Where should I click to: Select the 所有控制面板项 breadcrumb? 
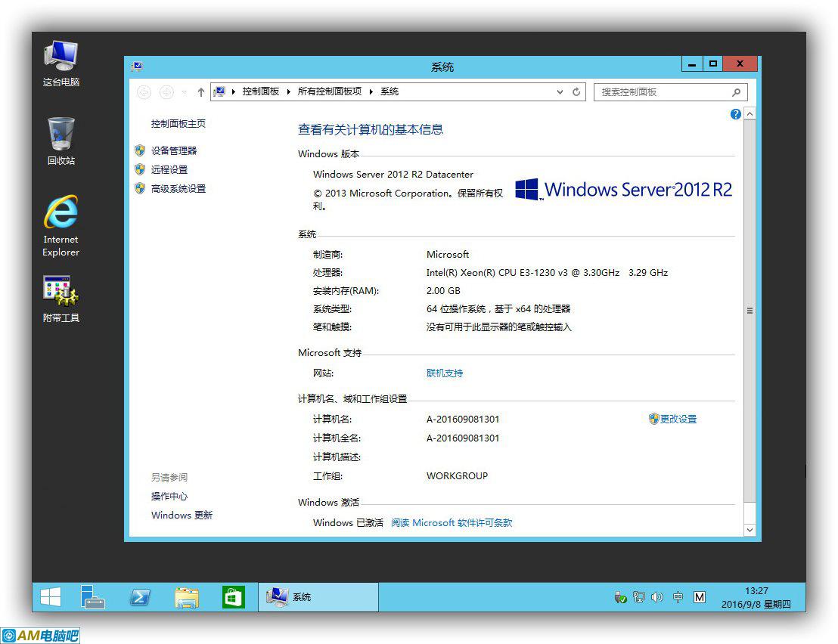coord(330,92)
